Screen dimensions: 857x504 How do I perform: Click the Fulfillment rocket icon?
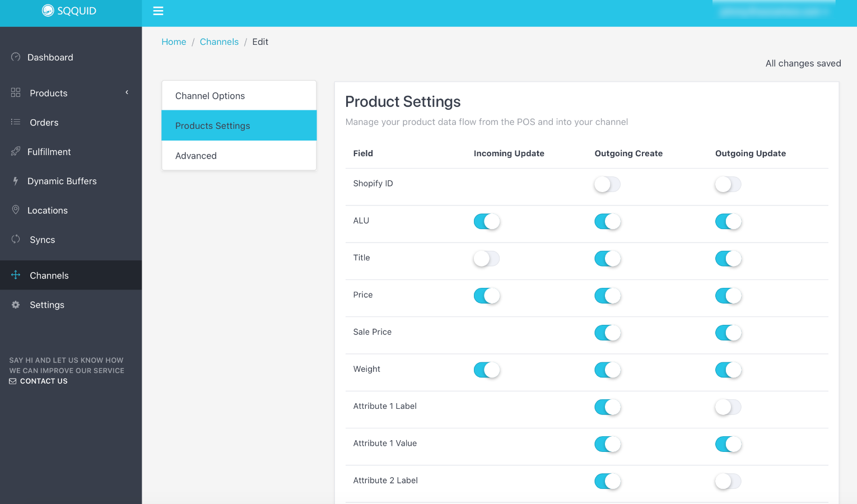coord(16,151)
